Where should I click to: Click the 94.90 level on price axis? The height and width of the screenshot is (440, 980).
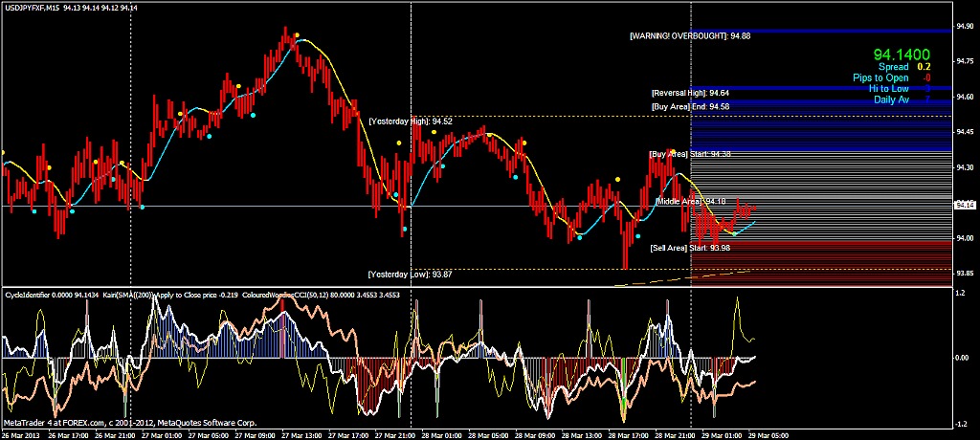tap(965, 26)
